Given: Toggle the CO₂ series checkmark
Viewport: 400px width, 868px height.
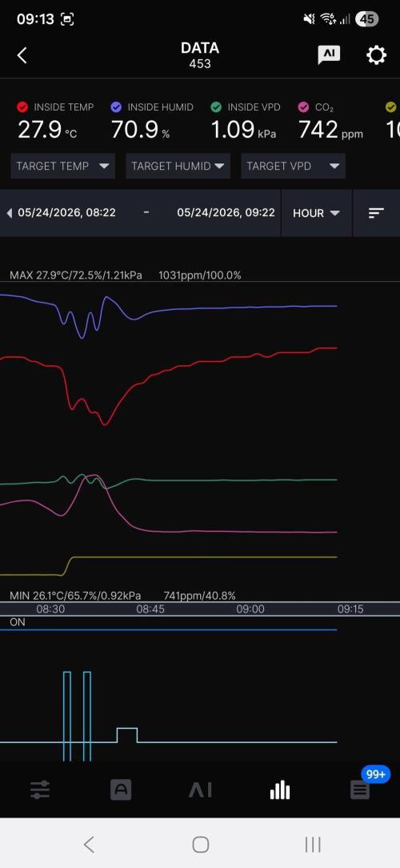Looking at the screenshot, I should [x=303, y=106].
